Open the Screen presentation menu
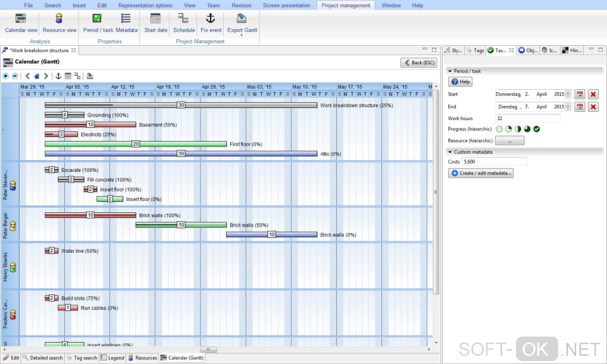The image size is (607, 364). (286, 5)
